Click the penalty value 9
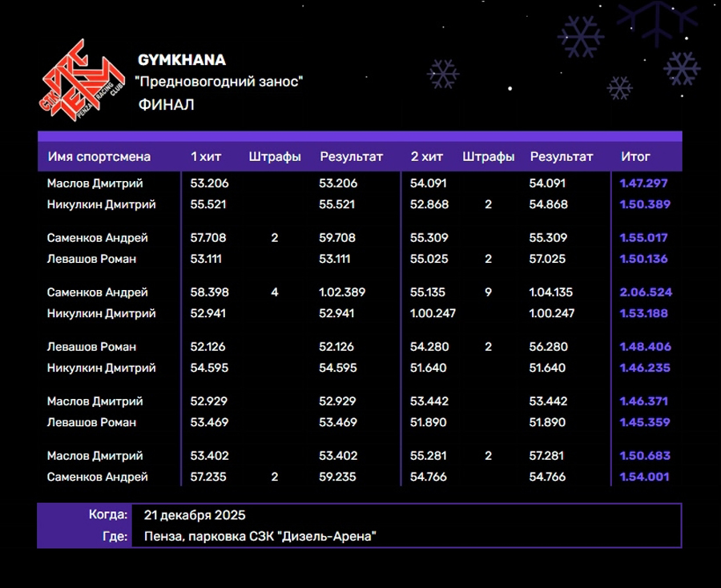 (x=488, y=292)
